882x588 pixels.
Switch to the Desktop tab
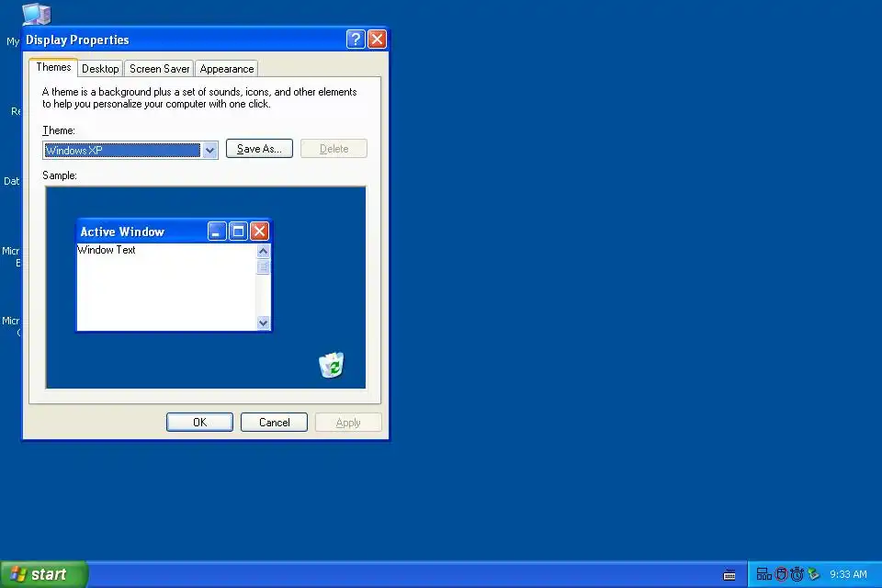100,69
